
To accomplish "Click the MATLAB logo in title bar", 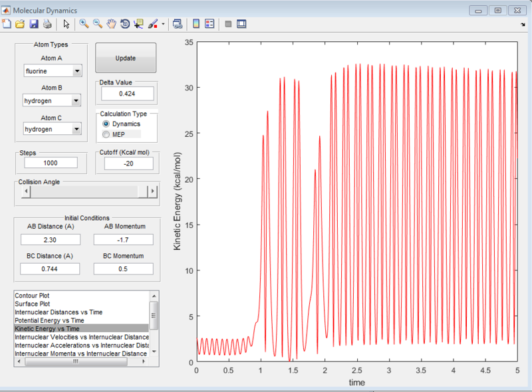I will 6,11.
